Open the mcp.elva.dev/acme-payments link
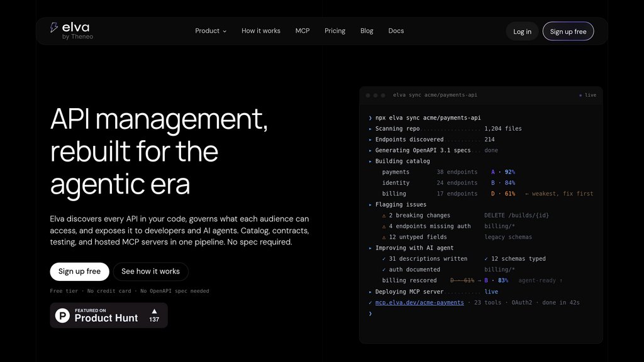The width and height of the screenshot is (644, 362). (x=419, y=302)
